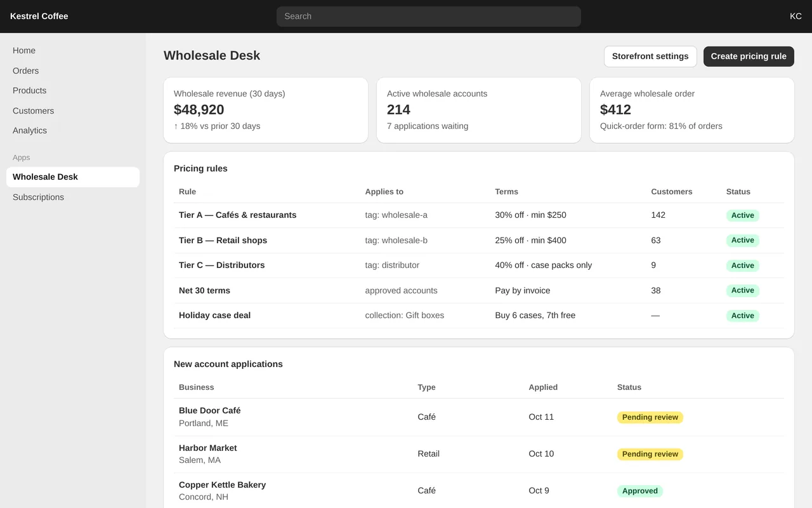The width and height of the screenshot is (812, 508).
Task: Open the KC account menu
Action: (796, 17)
